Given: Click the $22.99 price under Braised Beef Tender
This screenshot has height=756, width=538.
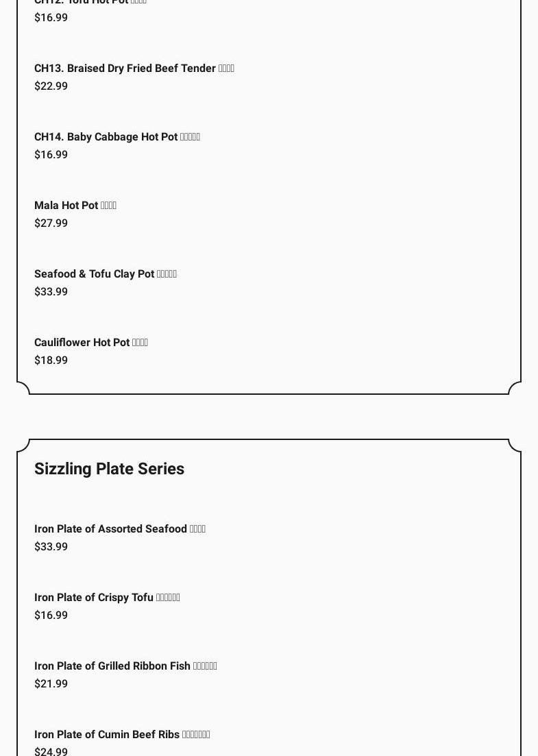Looking at the screenshot, I should point(51,86).
